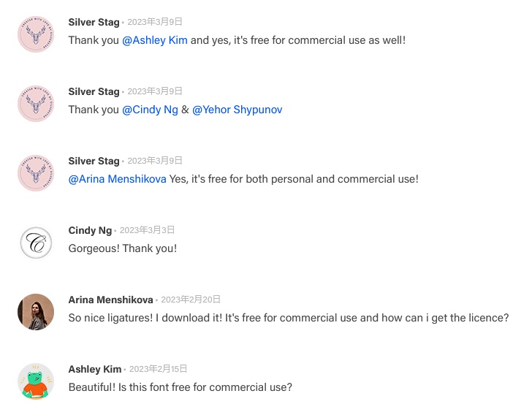Select Silver Stag avatar beside Arina Menshikova reply
The width and height of the screenshot is (532, 415).
click(x=36, y=173)
